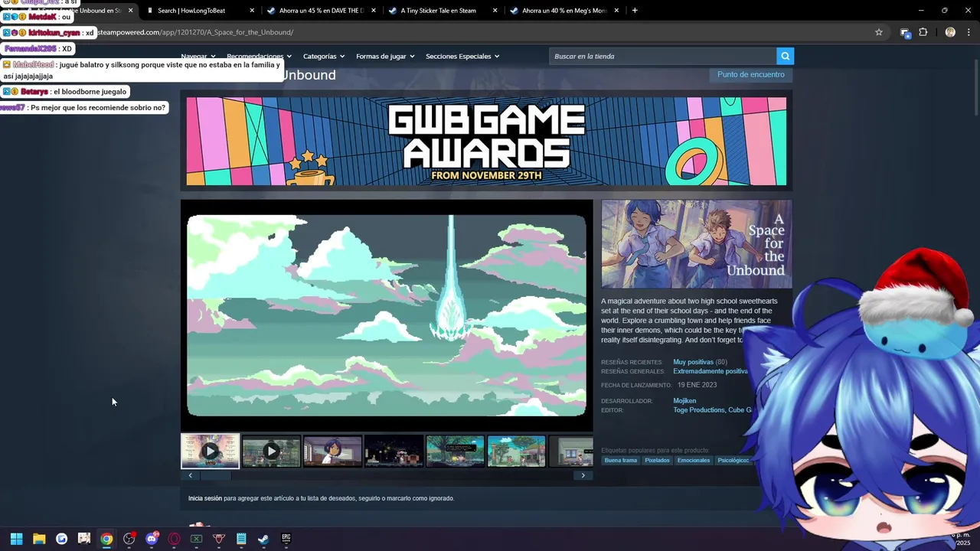Open OBS Studio from the taskbar
Screen dimensions: 980x551
(x=129, y=539)
